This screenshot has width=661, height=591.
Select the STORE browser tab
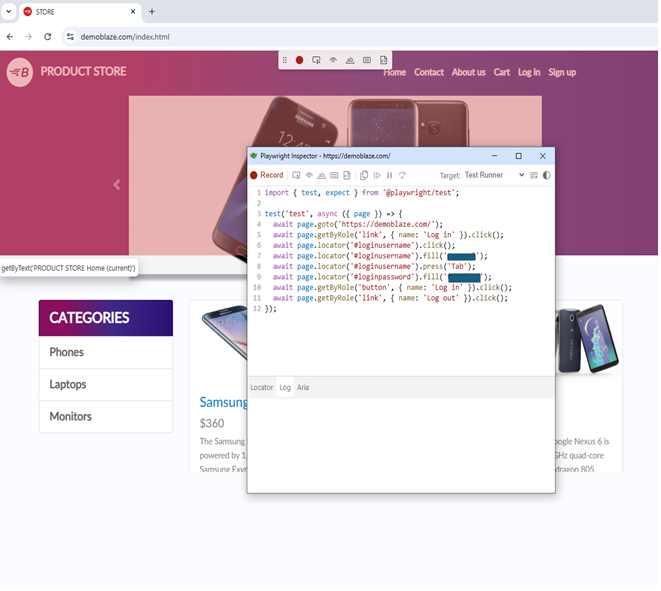click(80, 11)
